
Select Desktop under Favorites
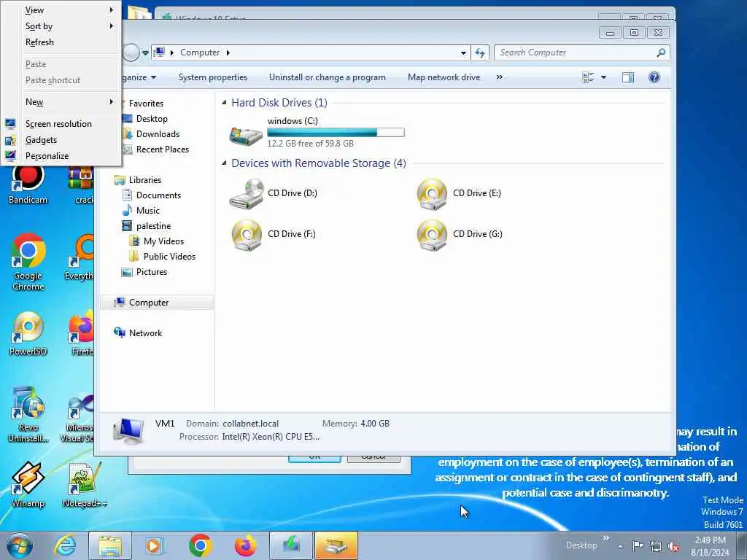click(x=152, y=119)
